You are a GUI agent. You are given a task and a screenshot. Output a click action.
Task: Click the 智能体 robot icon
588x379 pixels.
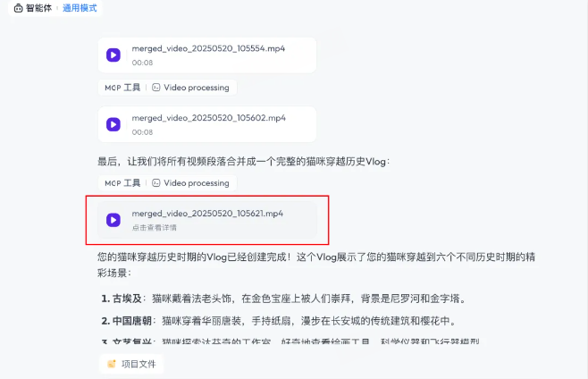tap(19, 8)
